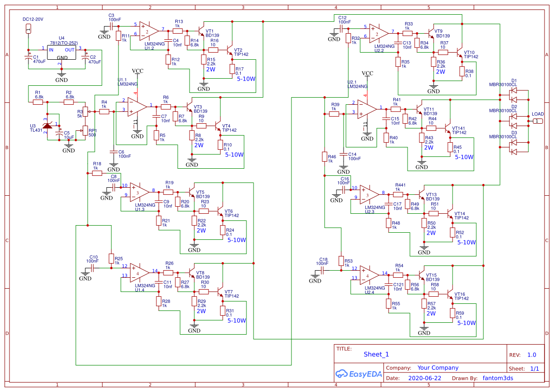The height and width of the screenshot is (392, 554).
Task: Select the Your Company field
Action: (x=438, y=368)
